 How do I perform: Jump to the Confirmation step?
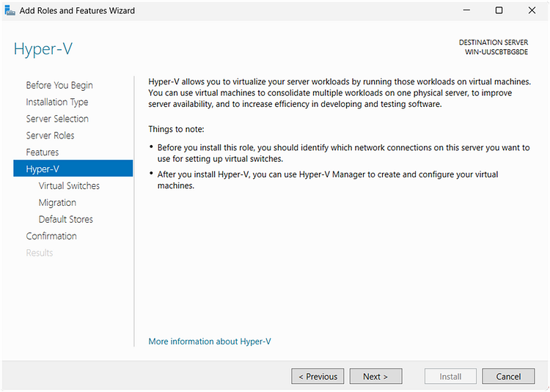(51, 236)
